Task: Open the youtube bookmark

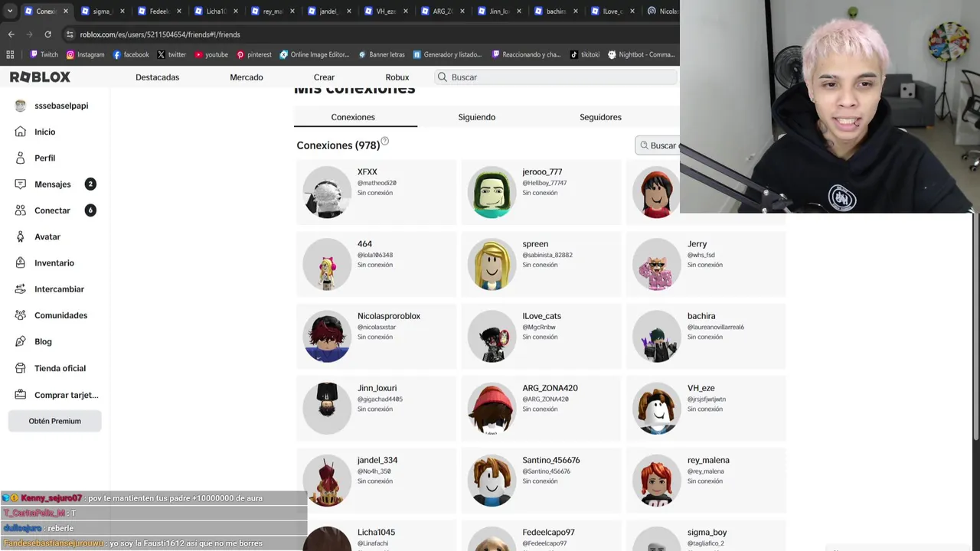Action: [211, 54]
